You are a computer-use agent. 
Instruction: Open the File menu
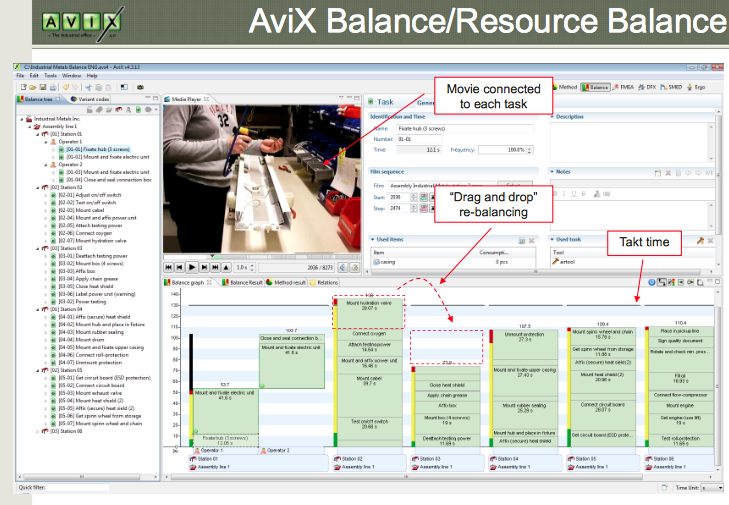click(20, 75)
